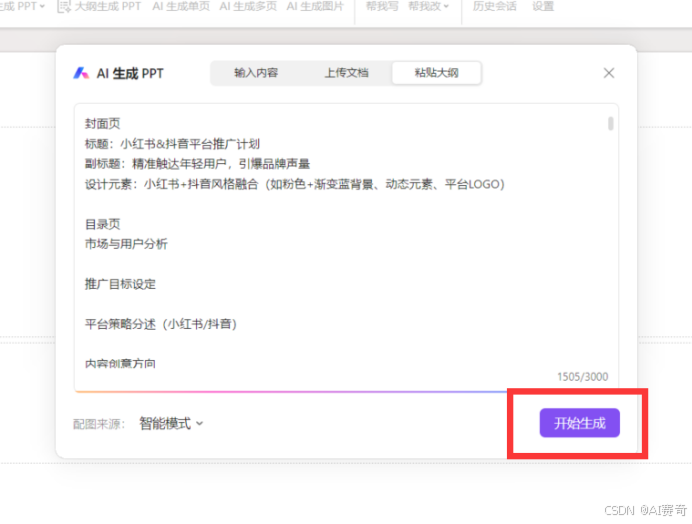Click the 设计元素 line in the outline
The image size is (692, 524).
coord(295,184)
